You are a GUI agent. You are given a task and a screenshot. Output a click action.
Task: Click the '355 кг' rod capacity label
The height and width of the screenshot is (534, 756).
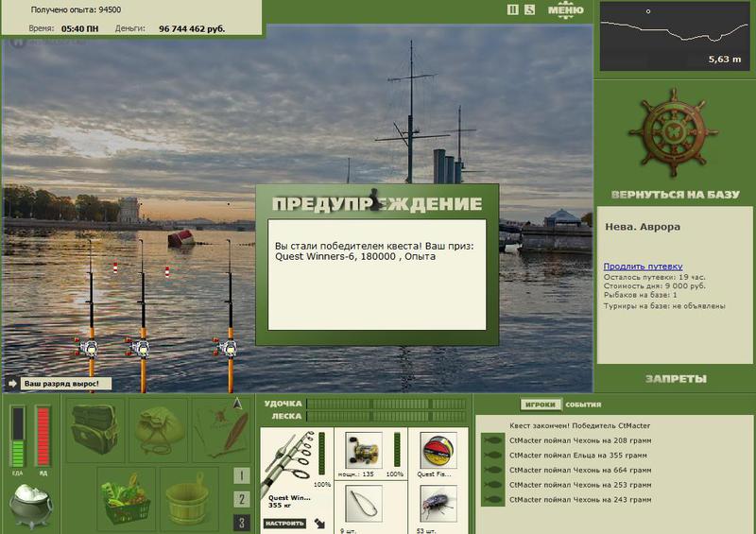tap(279, 505)
